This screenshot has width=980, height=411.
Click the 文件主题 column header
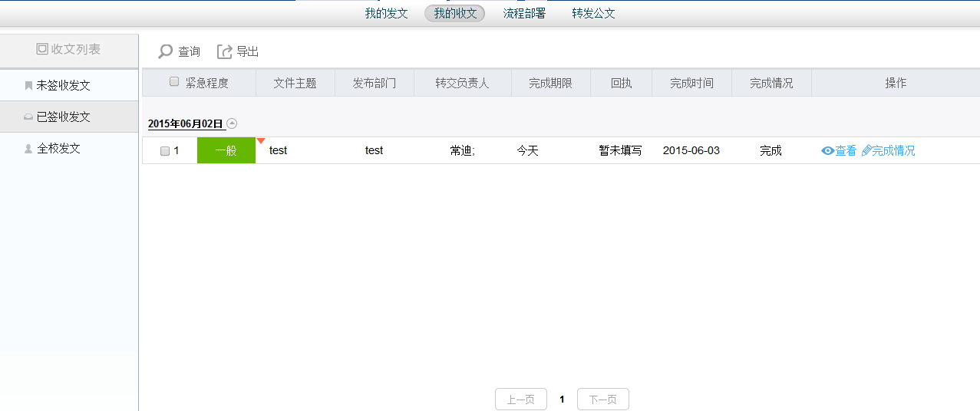pyautogui.click(x=295, y=83)
